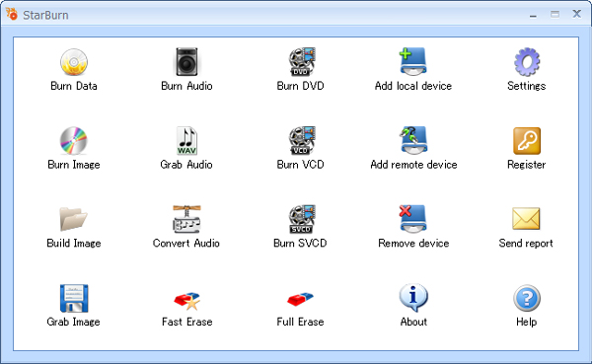Open Send report envelope icon

click(x=526, y=219)
